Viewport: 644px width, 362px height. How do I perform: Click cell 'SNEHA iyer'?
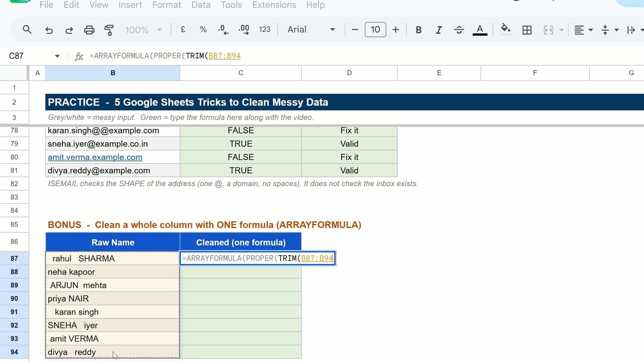tap(113, 325)
